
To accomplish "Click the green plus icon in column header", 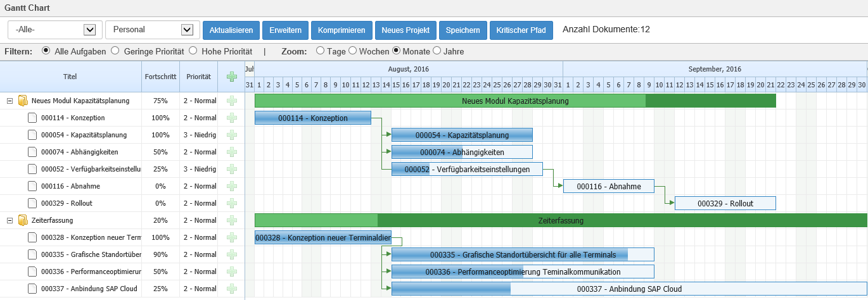I will (232, 77).
